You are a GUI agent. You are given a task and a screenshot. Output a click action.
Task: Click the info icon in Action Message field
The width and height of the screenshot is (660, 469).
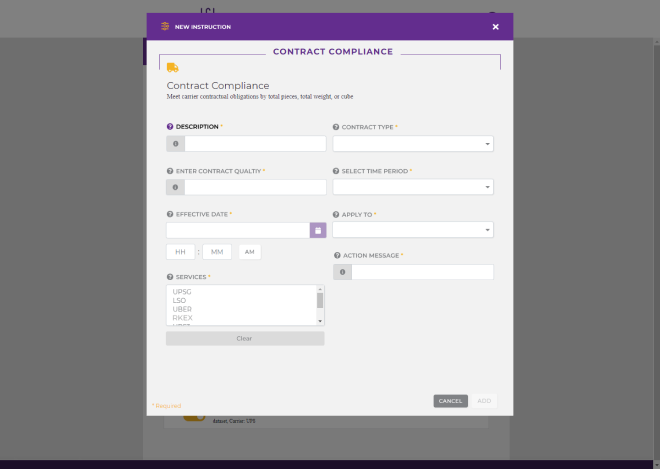(x=341, y=272)
